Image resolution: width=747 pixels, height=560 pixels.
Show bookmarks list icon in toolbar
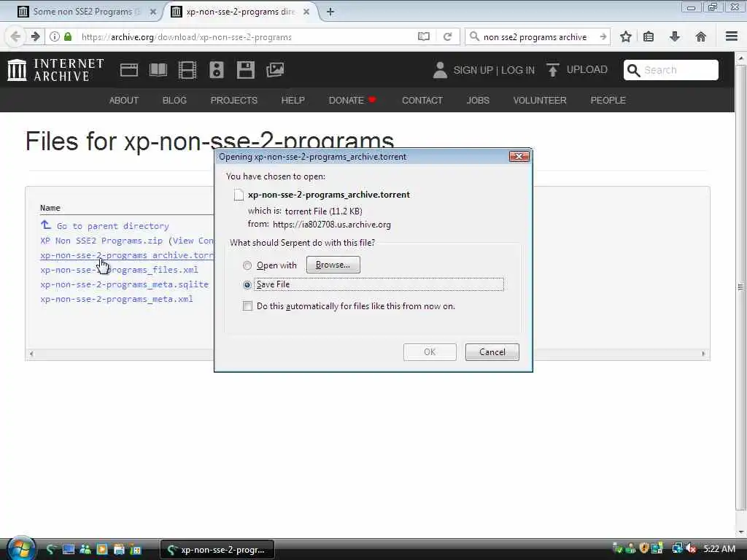click(649, 36)
